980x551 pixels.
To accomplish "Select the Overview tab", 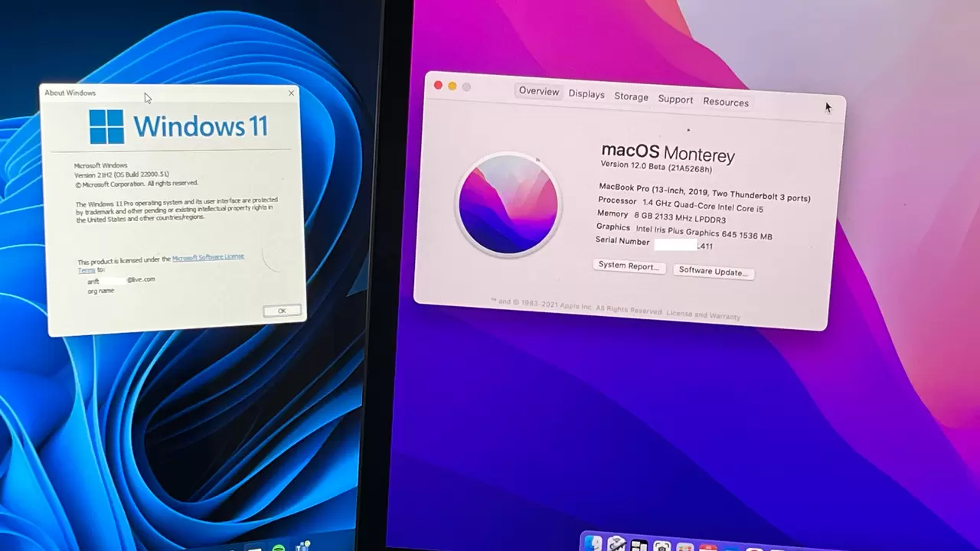I will [x=539, y=91].
